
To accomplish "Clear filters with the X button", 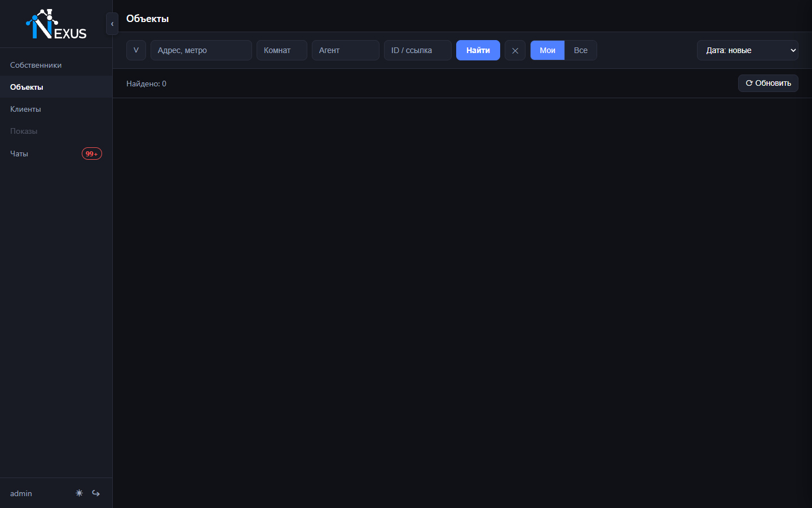I will coord(515,50).
